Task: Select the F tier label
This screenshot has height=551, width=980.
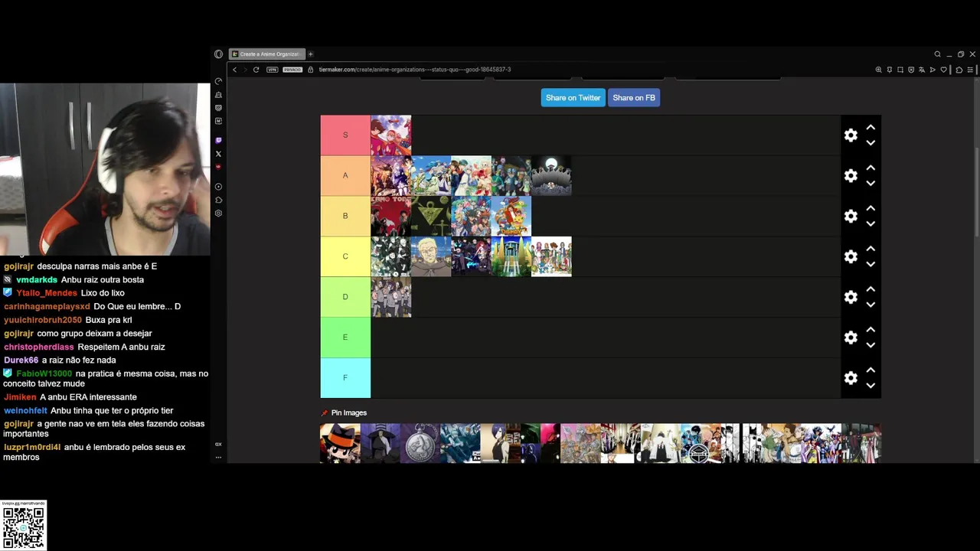Action: 345,378
